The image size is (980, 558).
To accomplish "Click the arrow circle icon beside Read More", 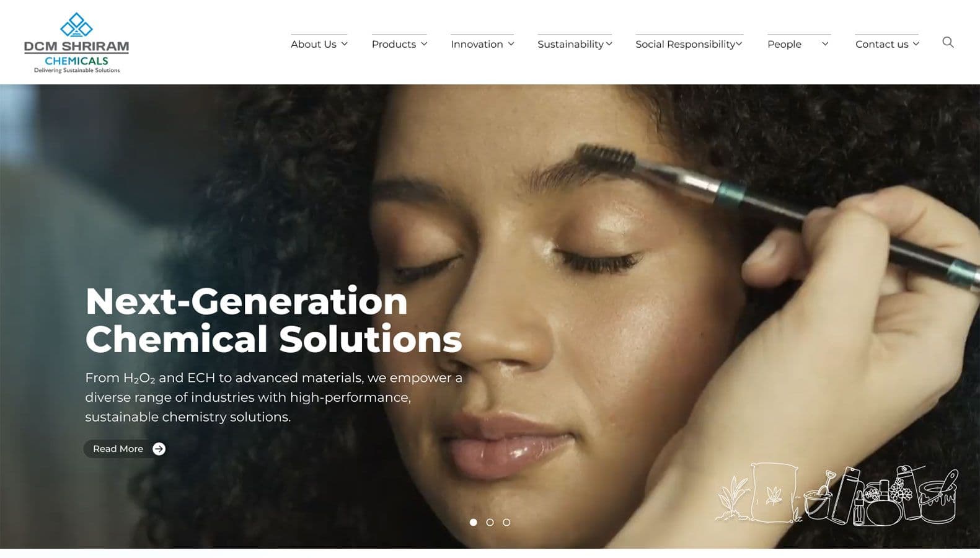I will pyautogui.click(x=159, y=449).
